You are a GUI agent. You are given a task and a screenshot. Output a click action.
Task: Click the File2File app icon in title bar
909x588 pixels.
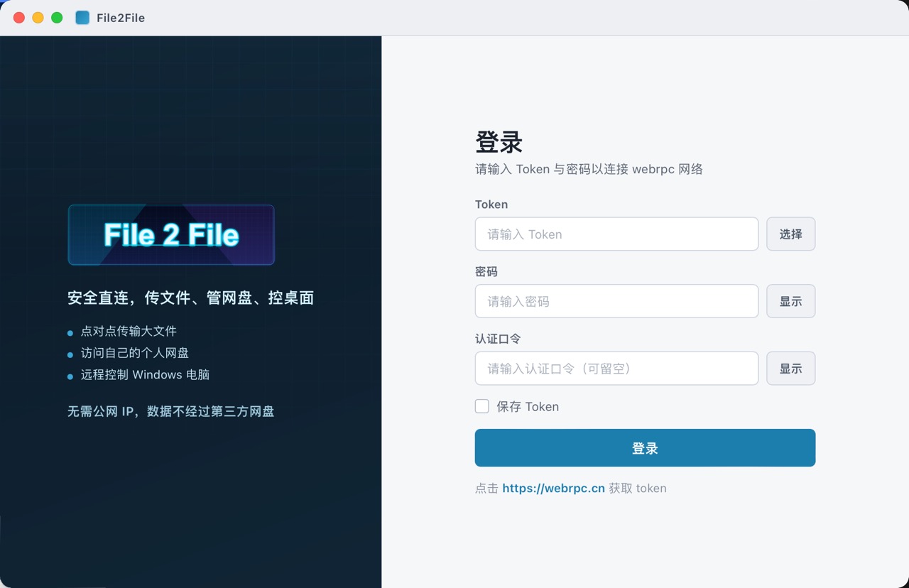pos(82,18)
